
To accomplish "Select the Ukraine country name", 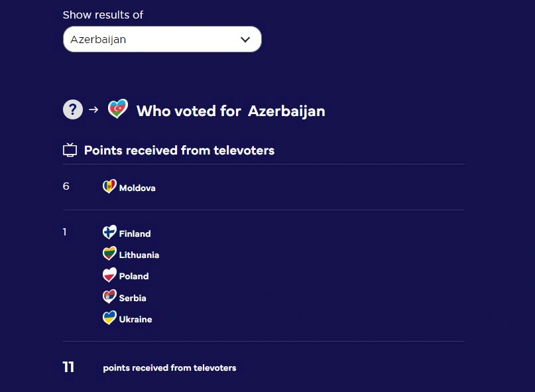I will [x=136, y=320].
